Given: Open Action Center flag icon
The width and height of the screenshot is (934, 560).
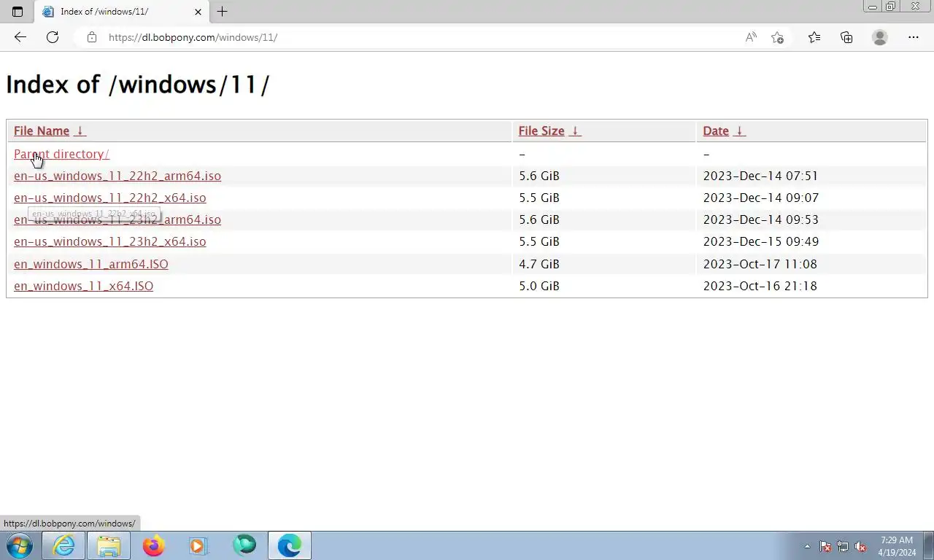Looking at the screenshot, I should pyautogui.click(x=825, y=546).
